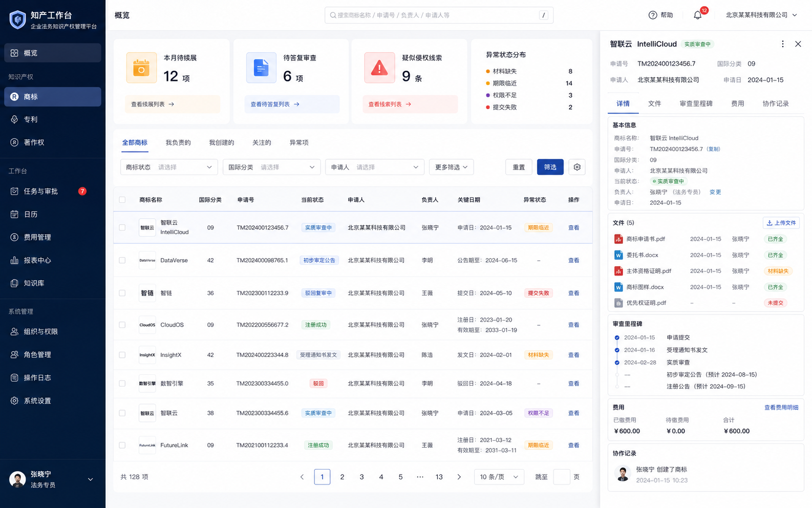Go to next page arrow in pagination
Screen dimensions: 812x508
click(x=459, y=477)
